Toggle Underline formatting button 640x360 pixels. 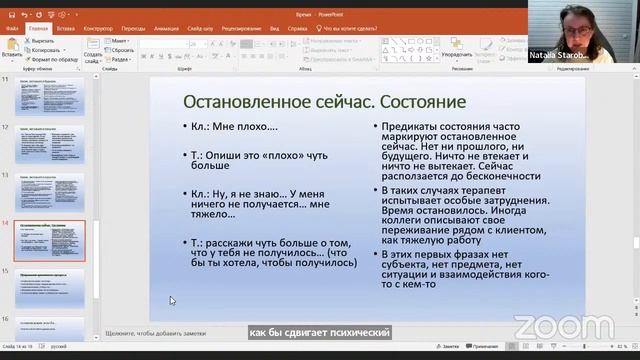161,56
